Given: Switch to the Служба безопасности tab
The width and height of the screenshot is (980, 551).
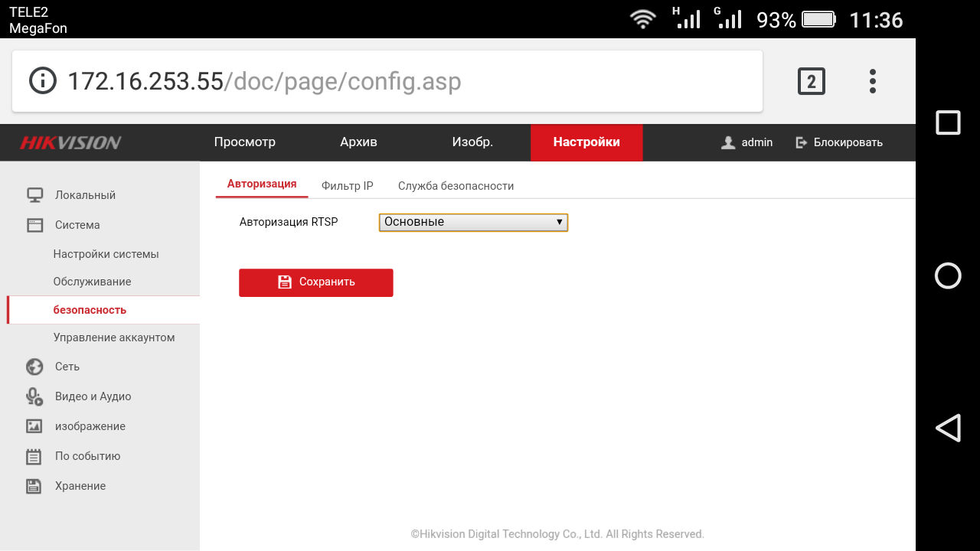Looking at the screenshot, I should click(x=456, y=186).
